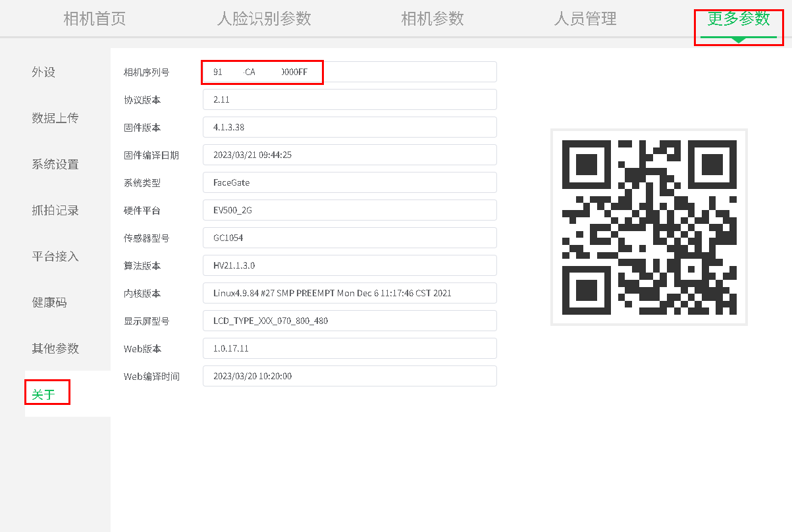
Task: Select 健康码 in the sidebar
Action: click(49, 302)
